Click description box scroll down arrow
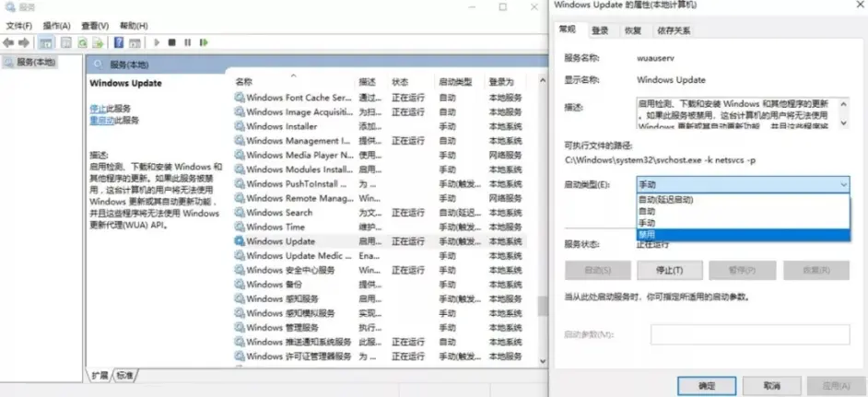The image size is (868, 397). pos(844,123)
